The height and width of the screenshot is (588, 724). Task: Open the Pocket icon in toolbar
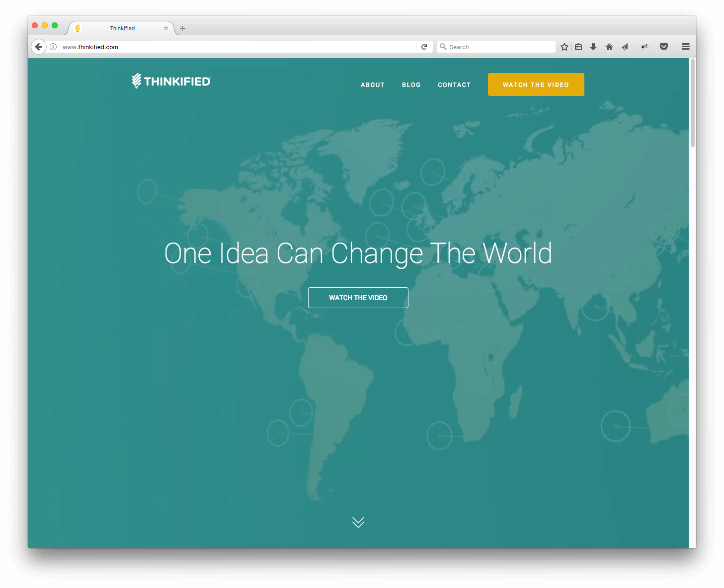tap(663, 47)
